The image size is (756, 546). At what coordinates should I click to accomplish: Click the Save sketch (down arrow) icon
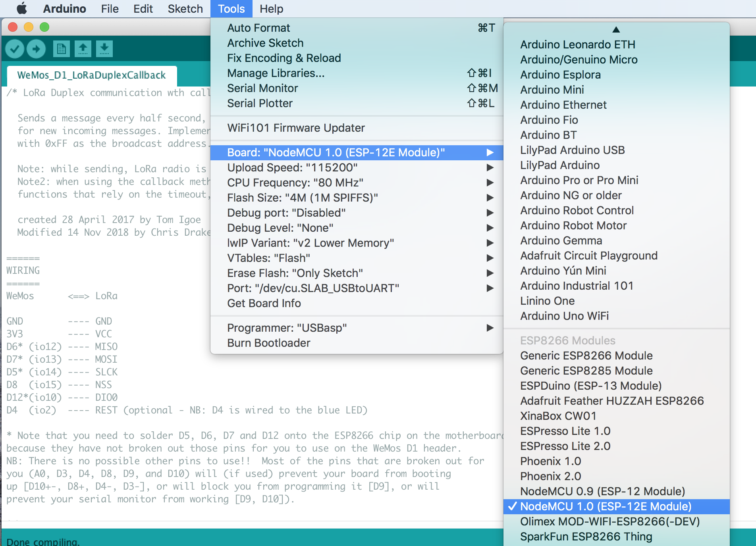(x=104, y=49)
